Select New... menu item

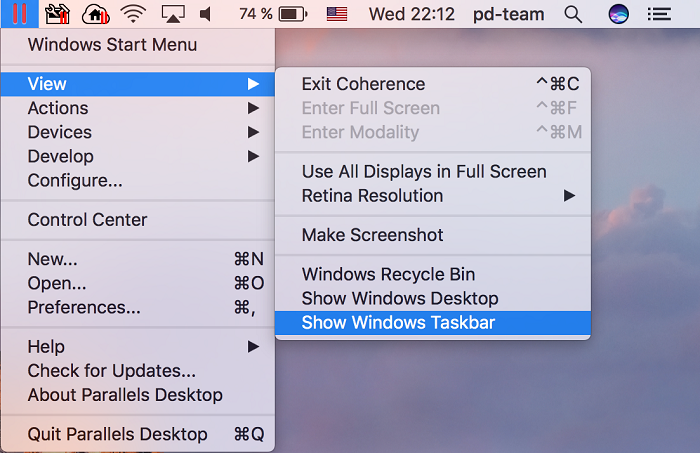[x=138, y=259]
